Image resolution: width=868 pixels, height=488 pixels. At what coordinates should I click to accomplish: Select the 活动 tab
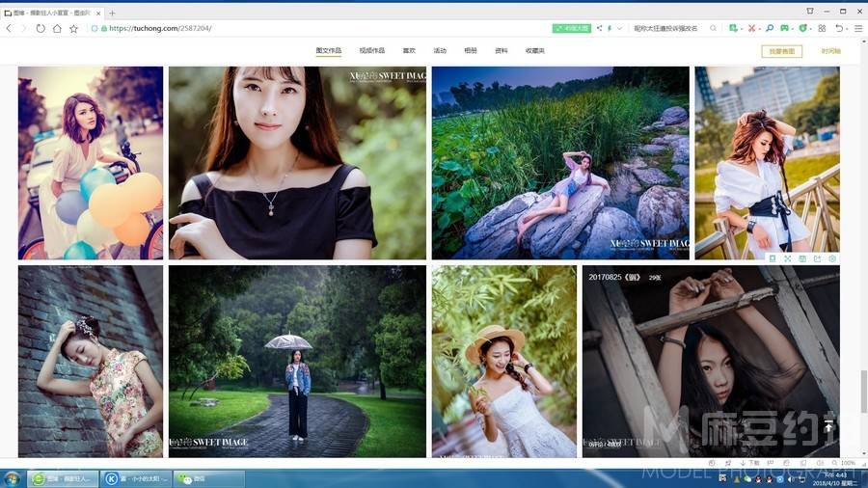[x=440, y=51]
